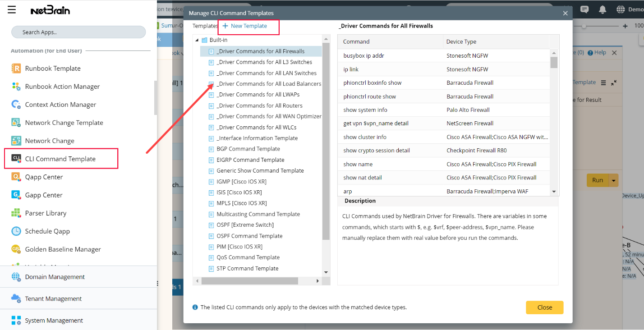Open the chat messages panel
Image resolution: width=644 pixels, height=330 pixels.
click(x=584, y=9)
